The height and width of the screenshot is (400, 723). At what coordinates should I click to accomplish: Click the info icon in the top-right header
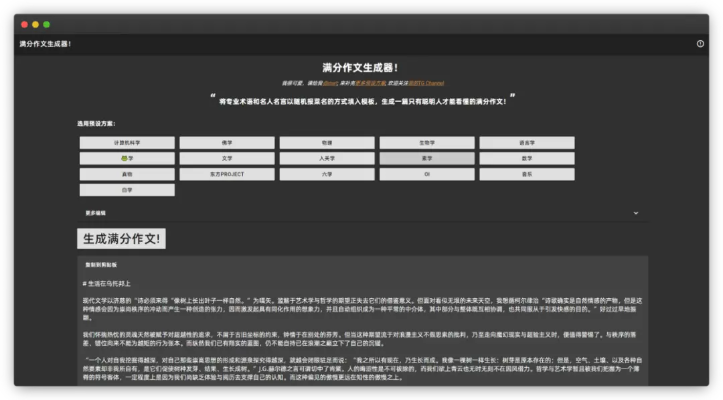click(x=700, y=44)
